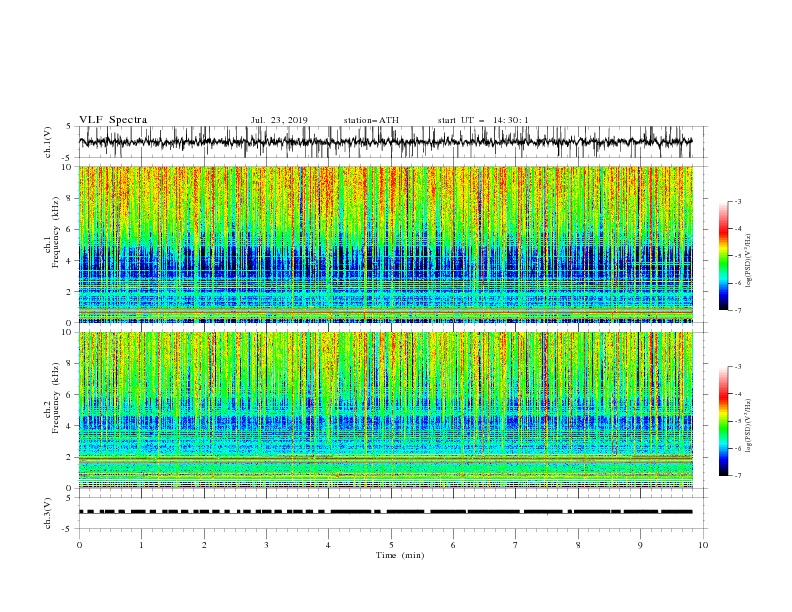Click the ch.2 PSD color scale bar
The image size is (792, 612).
724,421
